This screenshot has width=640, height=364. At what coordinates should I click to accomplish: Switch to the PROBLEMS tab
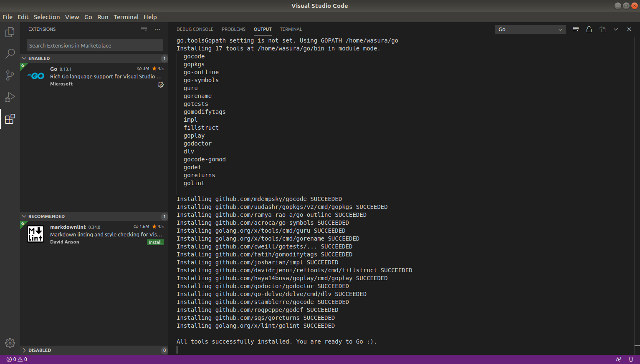[x=233, y=29]
